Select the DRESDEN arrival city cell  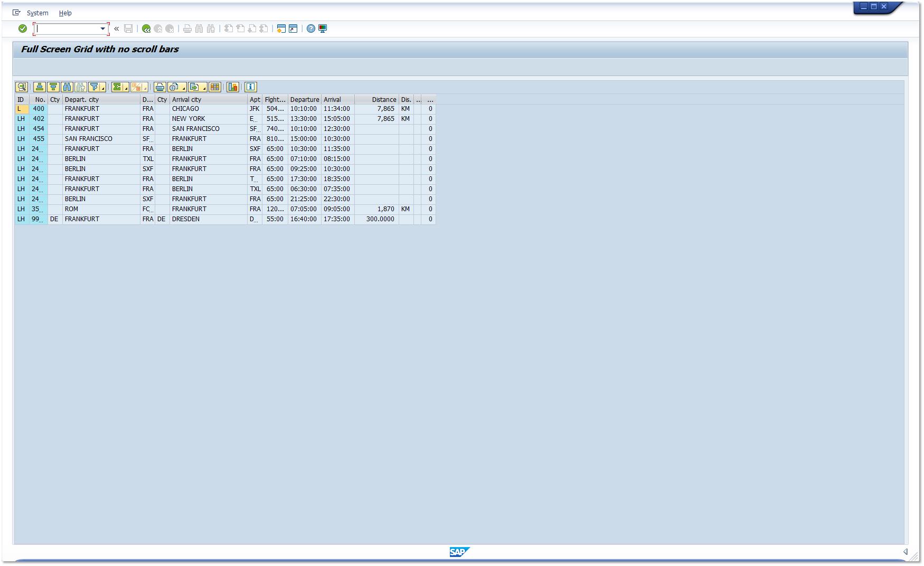pyautogui.click(x=209, y=219)
